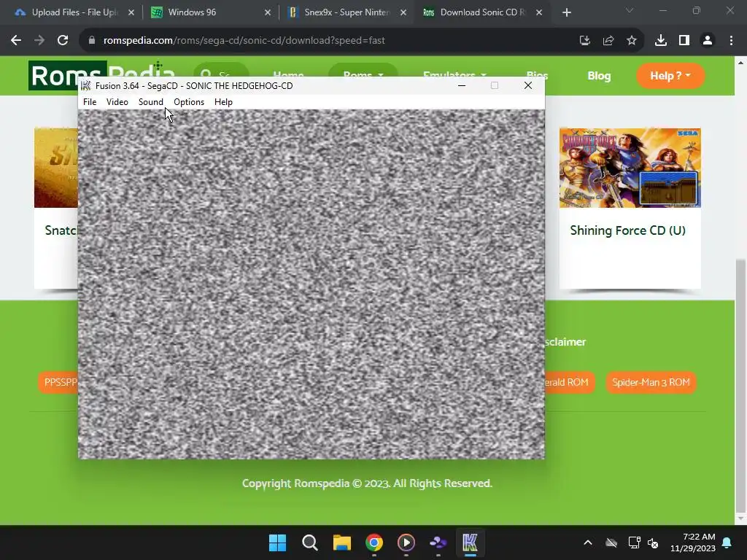747x560 pixels.
Task: Open the Options menu in Fusion
Action: [189, 102]
